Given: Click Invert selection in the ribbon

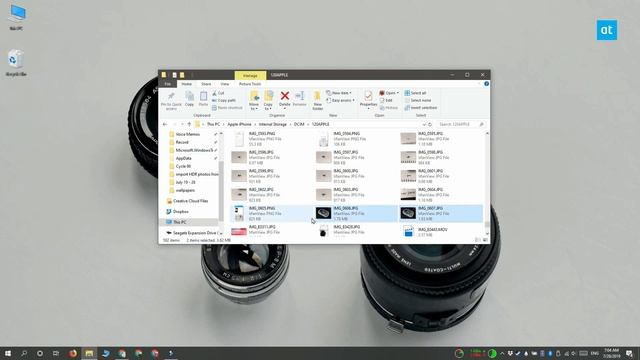Looking at the screenshot, I should [420, 108].
